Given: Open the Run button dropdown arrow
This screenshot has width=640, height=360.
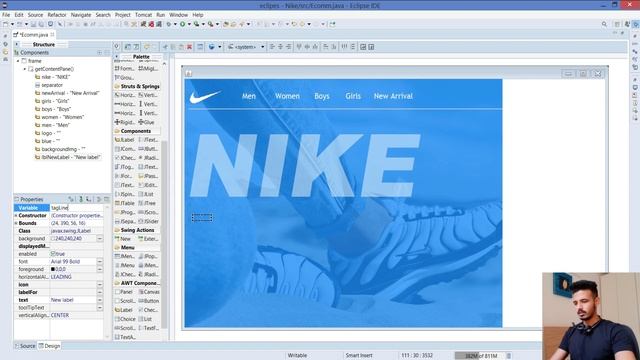Looking at the screenshot, I should [189, 24].
